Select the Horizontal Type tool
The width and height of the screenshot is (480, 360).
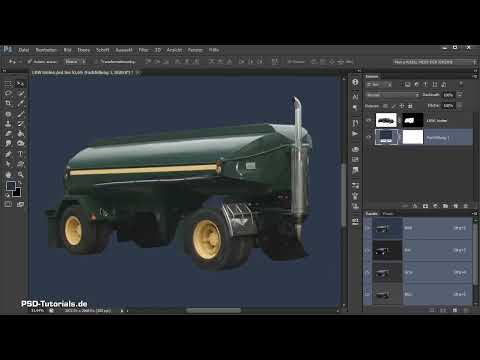coord(20,154)
